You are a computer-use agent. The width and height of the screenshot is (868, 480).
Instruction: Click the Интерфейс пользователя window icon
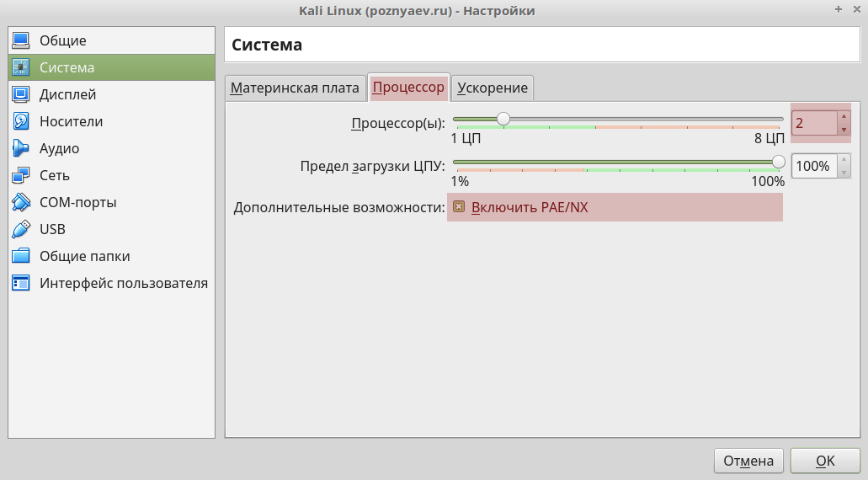tap(21, 283)
